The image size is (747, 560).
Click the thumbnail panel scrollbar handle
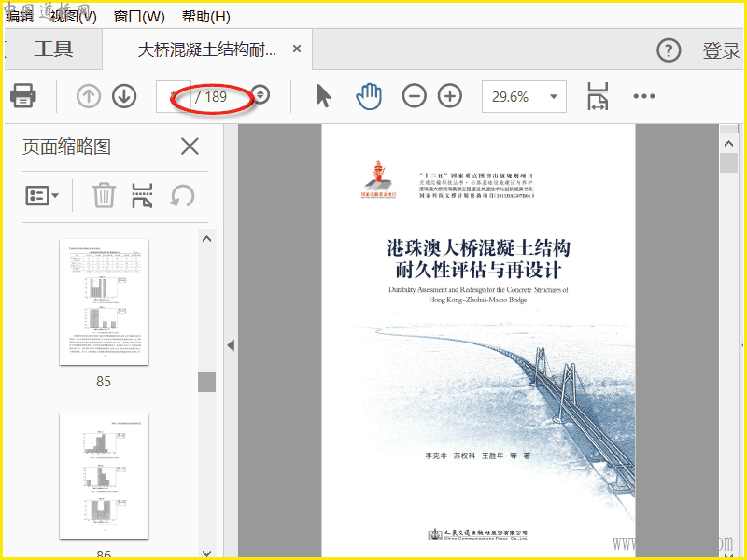tap(206, 382)
